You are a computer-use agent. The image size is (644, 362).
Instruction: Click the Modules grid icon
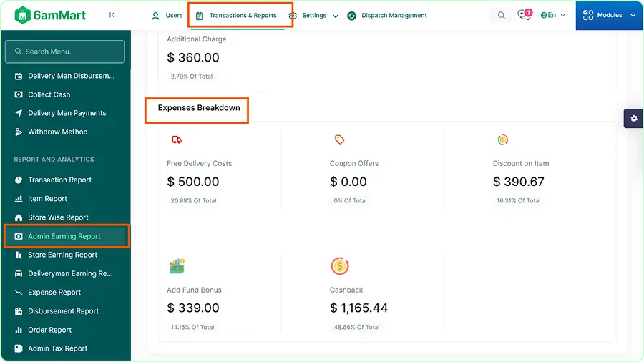pyautogui.click(x=588, y=15)
